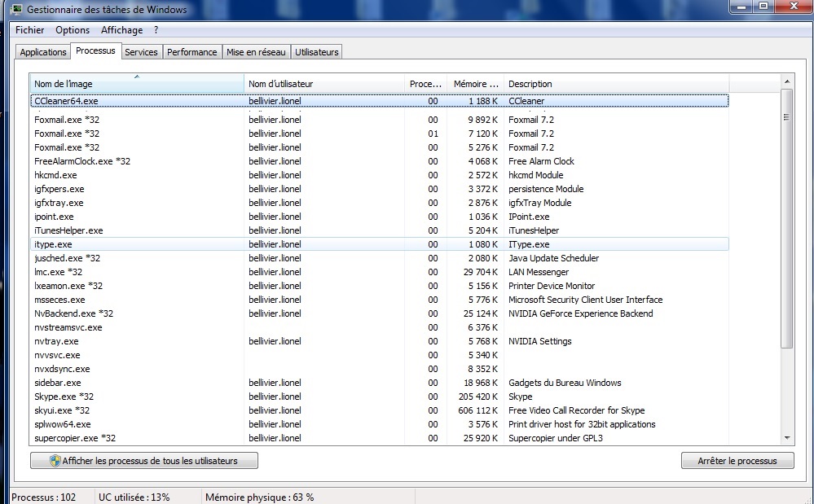Click the Arrêter le processus button

737,461
